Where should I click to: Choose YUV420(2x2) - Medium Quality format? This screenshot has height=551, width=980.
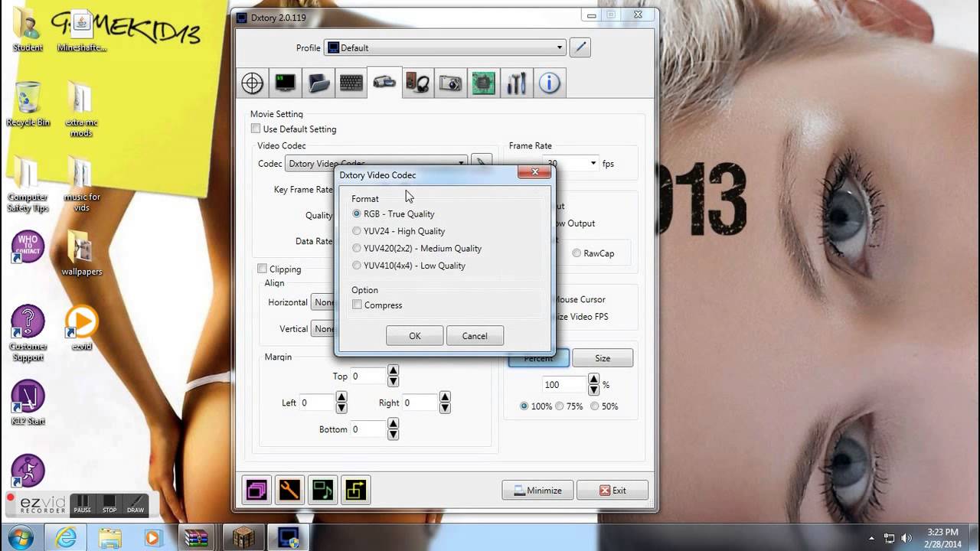point(417,248)
